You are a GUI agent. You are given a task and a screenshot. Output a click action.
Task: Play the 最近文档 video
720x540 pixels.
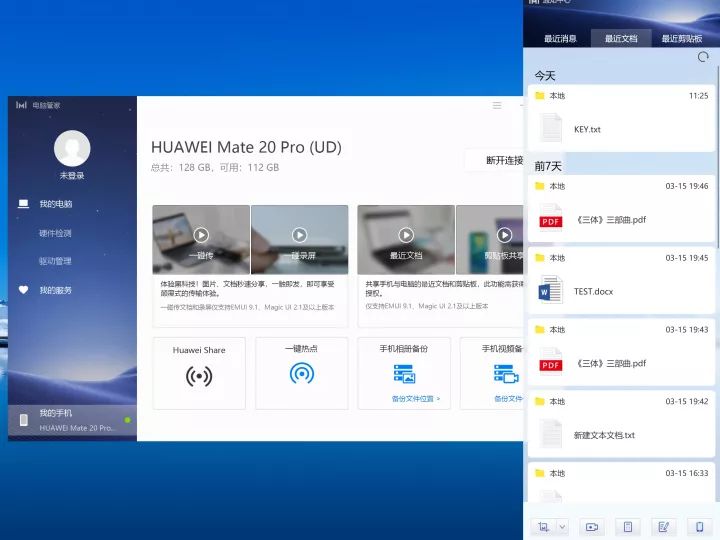pos(406,235)
